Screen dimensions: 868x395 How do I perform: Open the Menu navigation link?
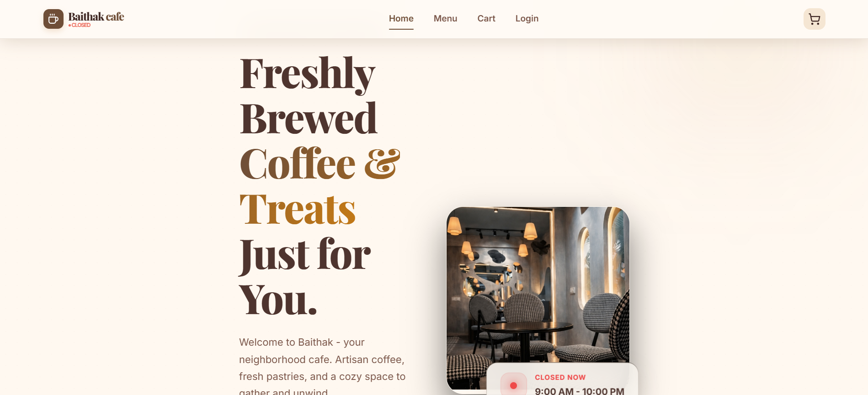(445, 19)
